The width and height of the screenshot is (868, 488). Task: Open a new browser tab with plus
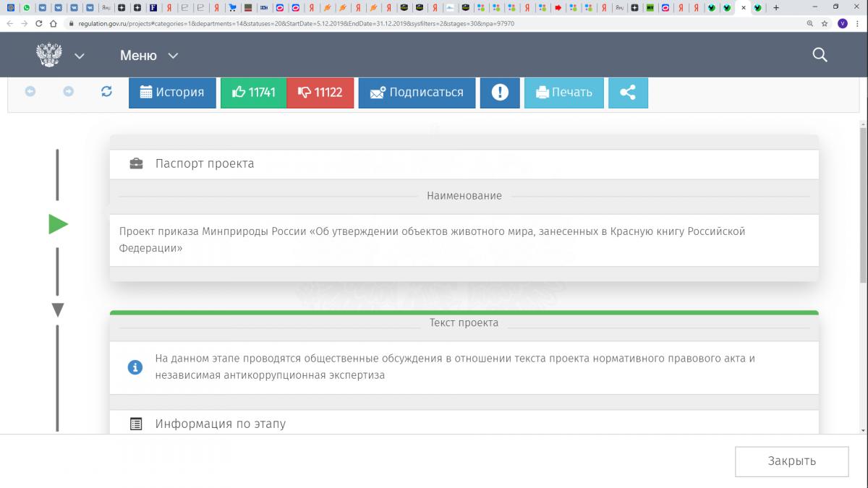click(776, 7)
